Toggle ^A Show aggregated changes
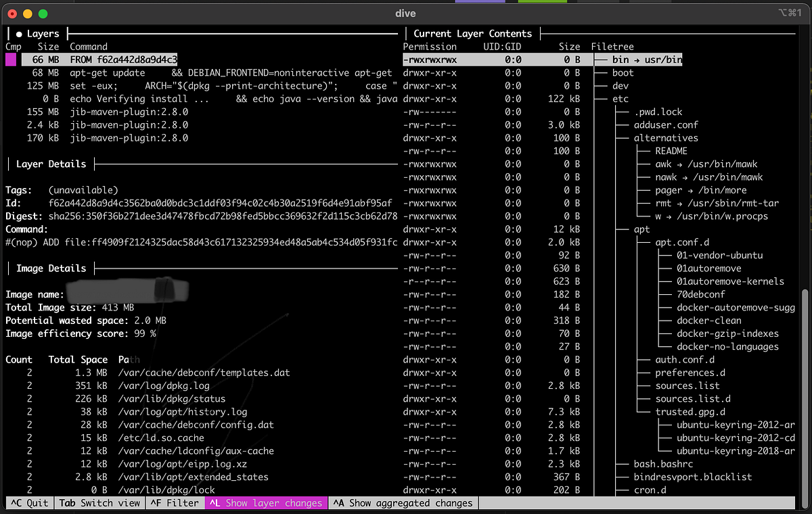The width and height of the screenshot is (812, 514). pos(402,503)
